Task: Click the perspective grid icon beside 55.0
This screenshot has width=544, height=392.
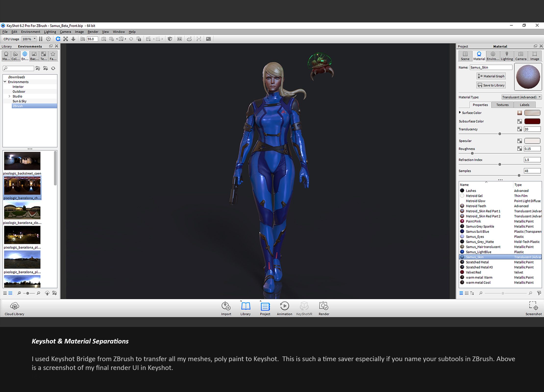Action: click(x=83, y=39)
